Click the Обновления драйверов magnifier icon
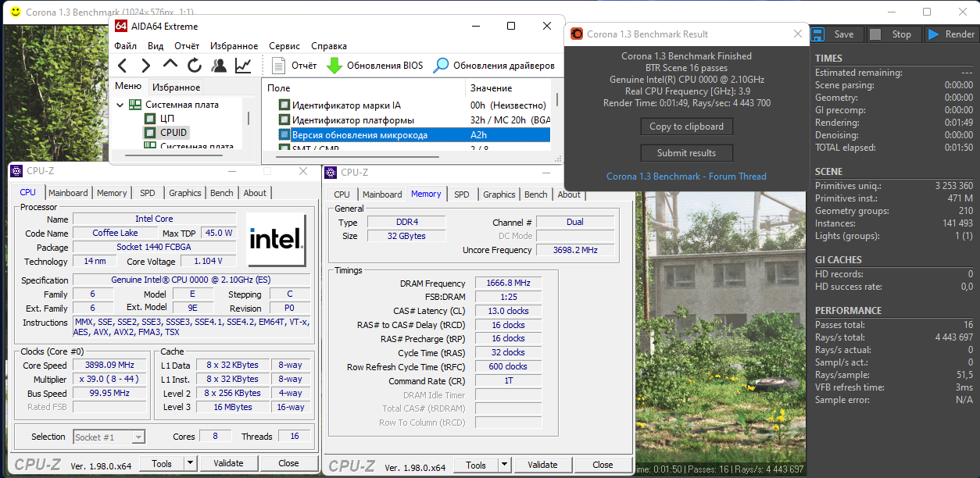Screen dimensions: 980x478 pos(442,66)
